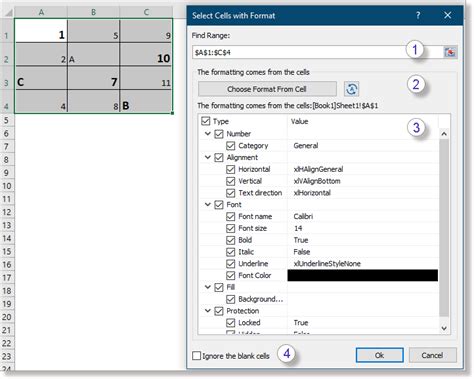Toggle the Bold checkbox
Image resolution: width=474 pixels, height=379 pixels.
(x=230, y=240)
